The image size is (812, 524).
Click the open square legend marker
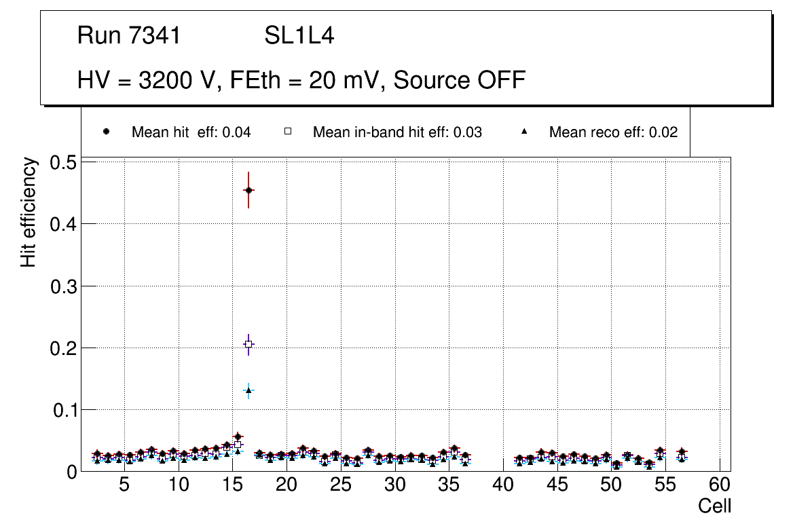(x=287, y=132)
